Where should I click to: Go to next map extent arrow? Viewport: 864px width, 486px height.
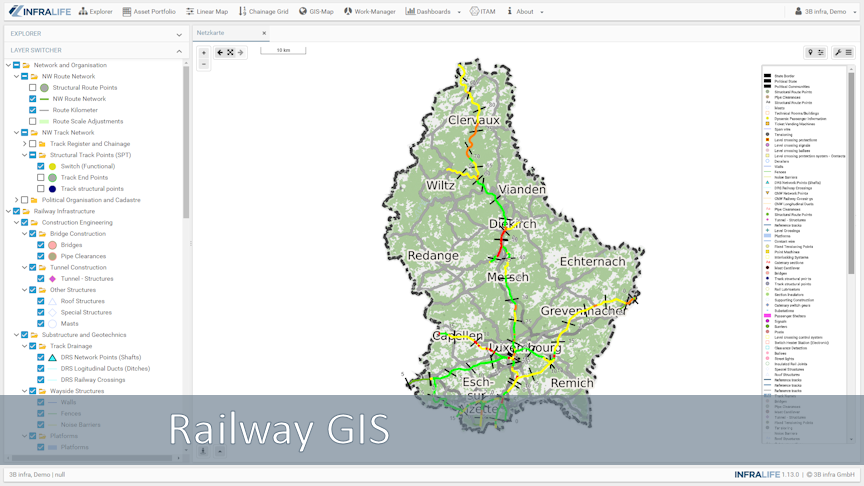pyautogui.click(x=240, y=53)
